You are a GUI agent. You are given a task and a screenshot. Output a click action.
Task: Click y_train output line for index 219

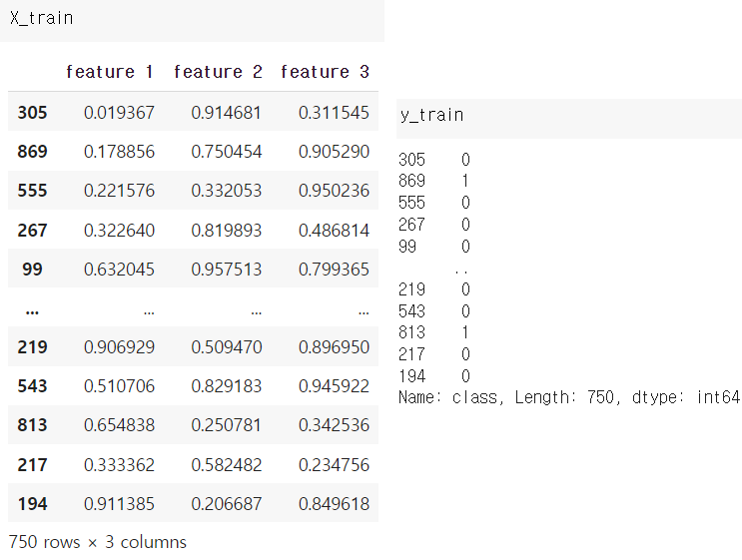point(434,289)
